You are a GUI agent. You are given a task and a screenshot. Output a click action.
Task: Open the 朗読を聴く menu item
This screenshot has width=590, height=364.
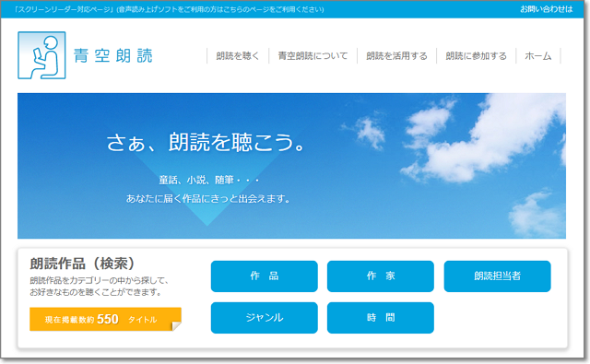[x=238, y=56]
